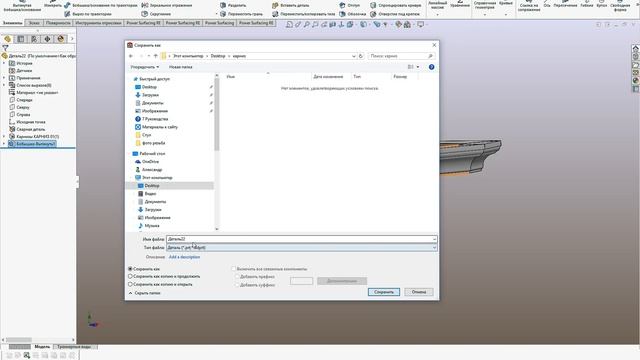Switch to the Инструменты отрисовки tab
640x360 pixels.
click(x=98, y=23)
